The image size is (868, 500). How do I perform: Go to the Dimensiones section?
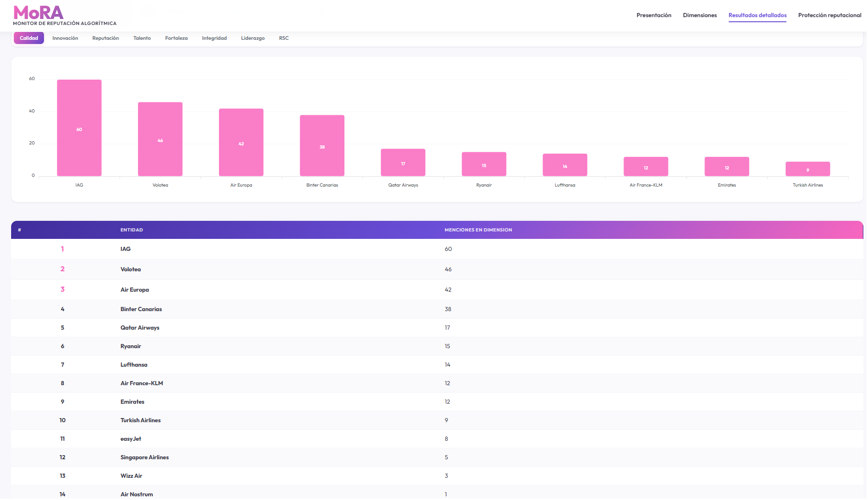click(x=699, y=15)
